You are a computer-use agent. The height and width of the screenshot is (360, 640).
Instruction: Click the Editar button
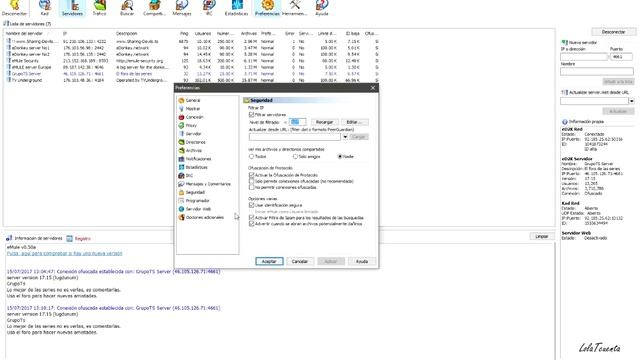tap(354, 122)
